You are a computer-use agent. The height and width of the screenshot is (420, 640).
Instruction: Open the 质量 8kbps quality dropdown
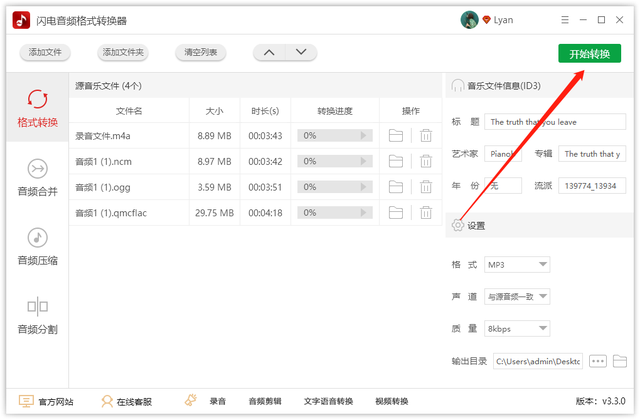(517, 328)
